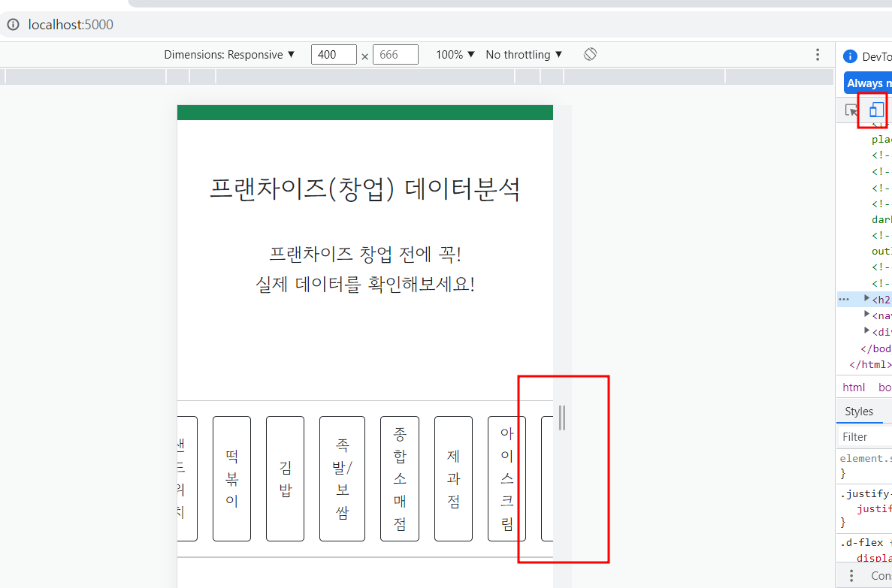Open the 100% zoom dropdown
Screen dimensions: 892x588
coord(455,55)
